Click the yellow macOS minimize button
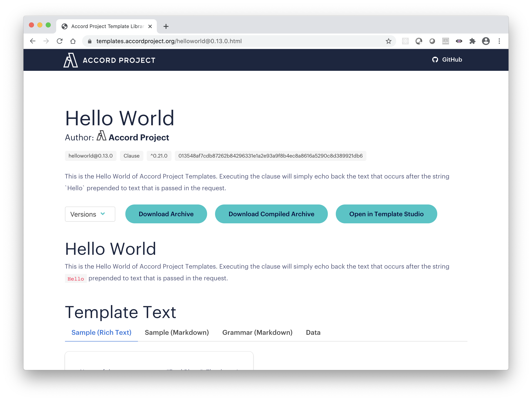Viewport: 532px width, 401px height. pos(40,25)
